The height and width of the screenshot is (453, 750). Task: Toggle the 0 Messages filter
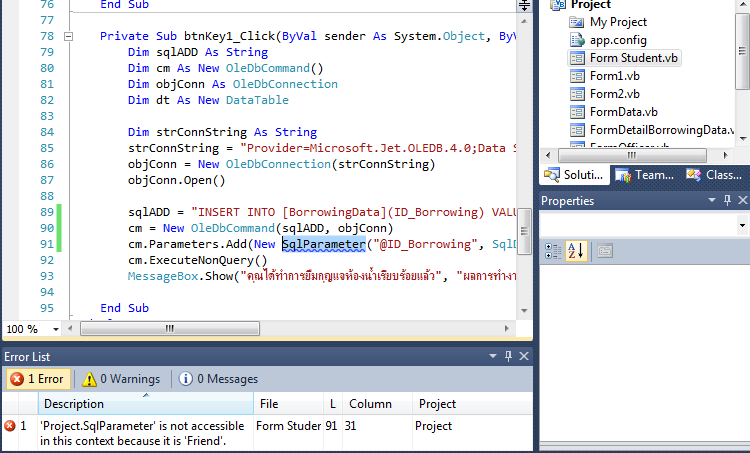218,379
